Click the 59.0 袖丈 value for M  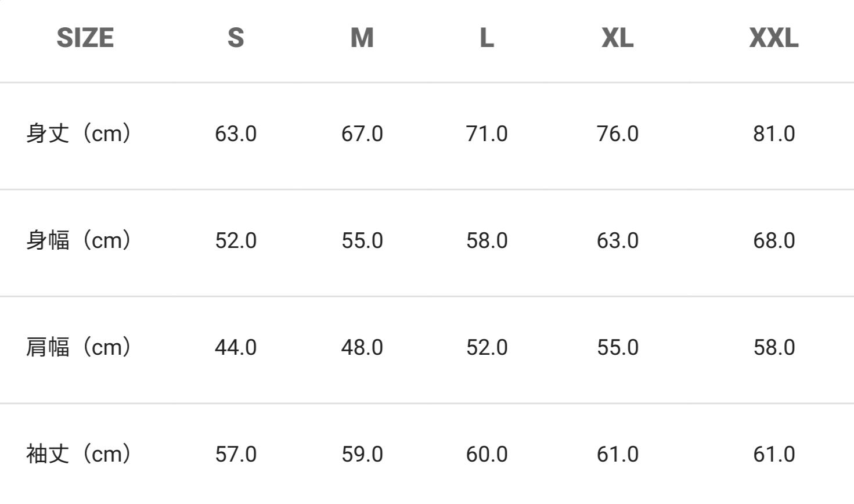point(362,454)
